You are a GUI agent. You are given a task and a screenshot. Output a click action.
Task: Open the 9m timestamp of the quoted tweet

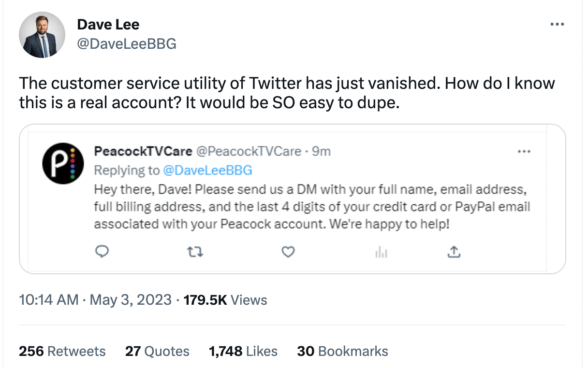[322, 151]
